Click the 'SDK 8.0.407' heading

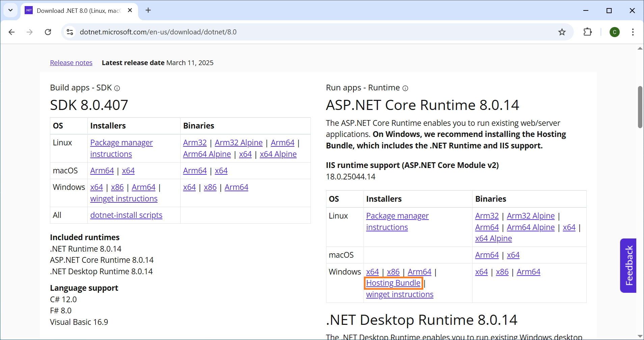point(89,105)
